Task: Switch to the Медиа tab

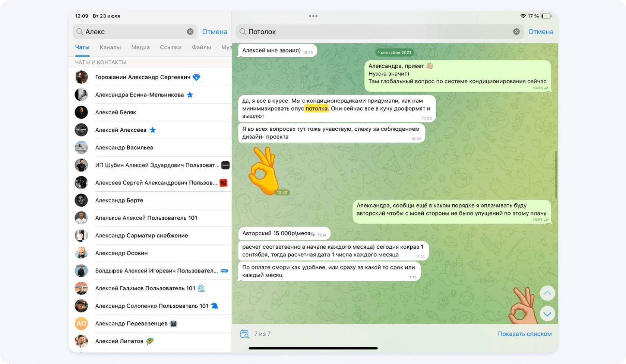Action: click(x=140, y=47)
